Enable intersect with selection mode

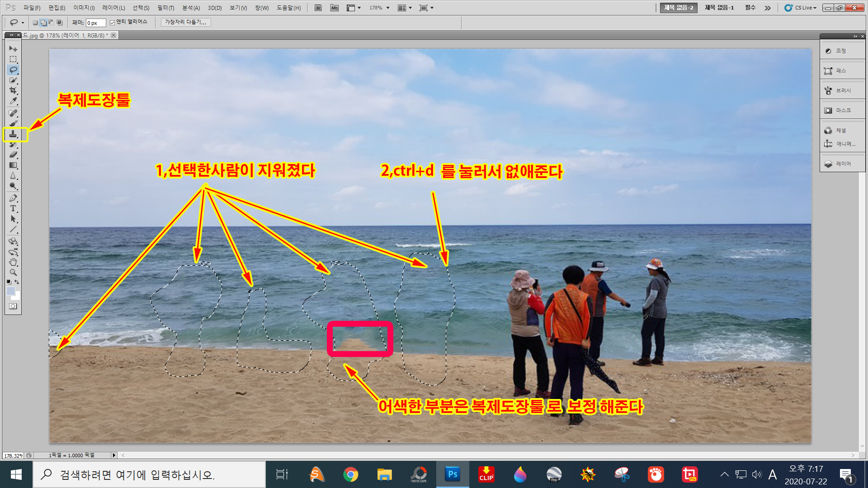point(59,23)
